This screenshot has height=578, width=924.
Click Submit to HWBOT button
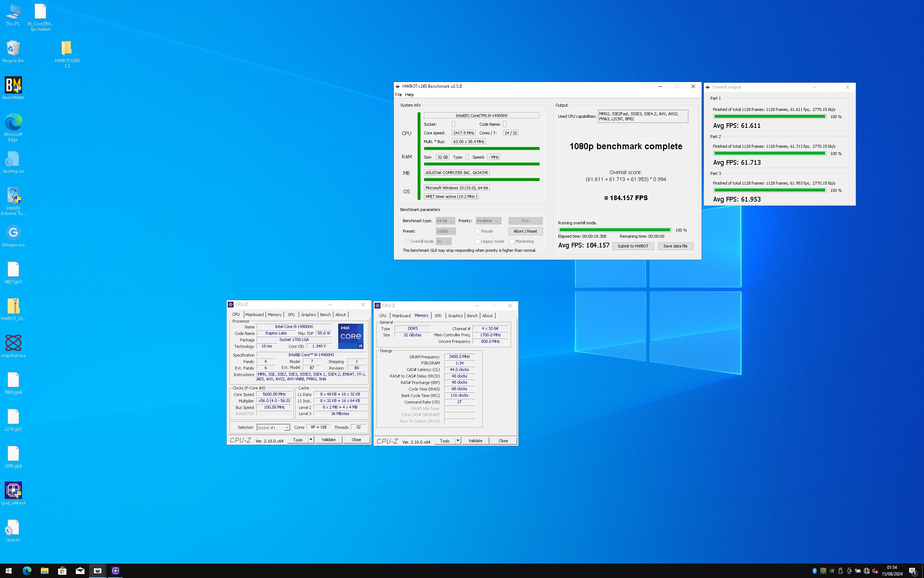pyautogui.click(x=633, y=246)
